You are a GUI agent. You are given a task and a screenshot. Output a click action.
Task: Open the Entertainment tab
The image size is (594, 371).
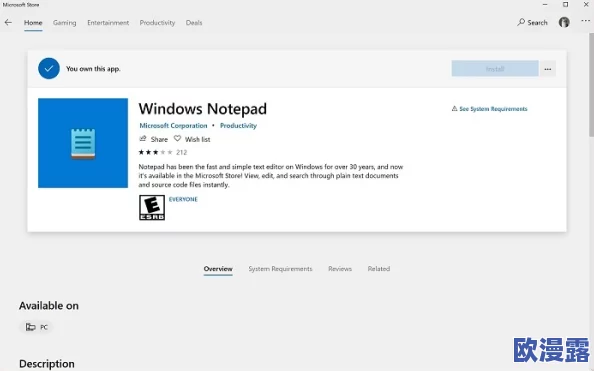pos(108,23)
